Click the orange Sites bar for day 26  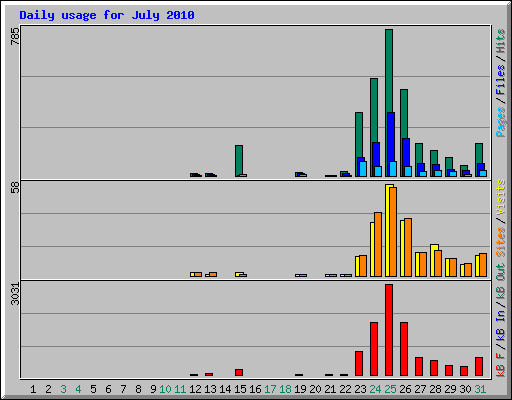click(408, 247)
